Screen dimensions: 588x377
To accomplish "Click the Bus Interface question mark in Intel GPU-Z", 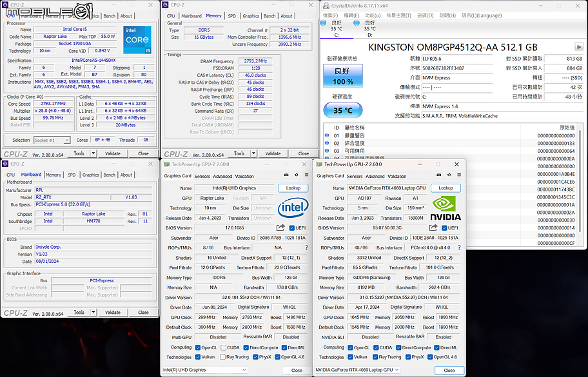I will 306,247.
